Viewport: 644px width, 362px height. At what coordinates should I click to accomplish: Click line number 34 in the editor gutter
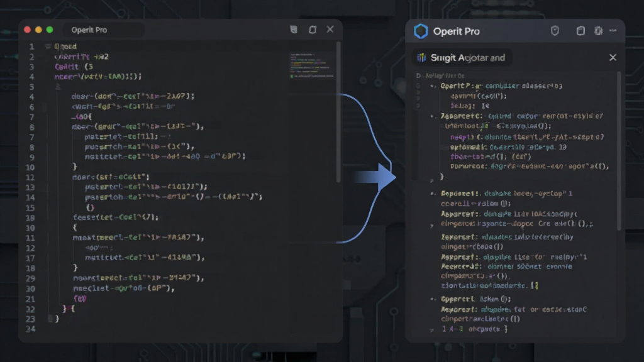[31, 329]
